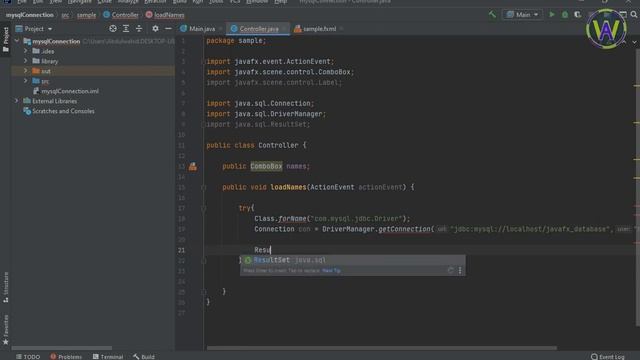
Task: Expand the src folder
Action: [26, 81]
